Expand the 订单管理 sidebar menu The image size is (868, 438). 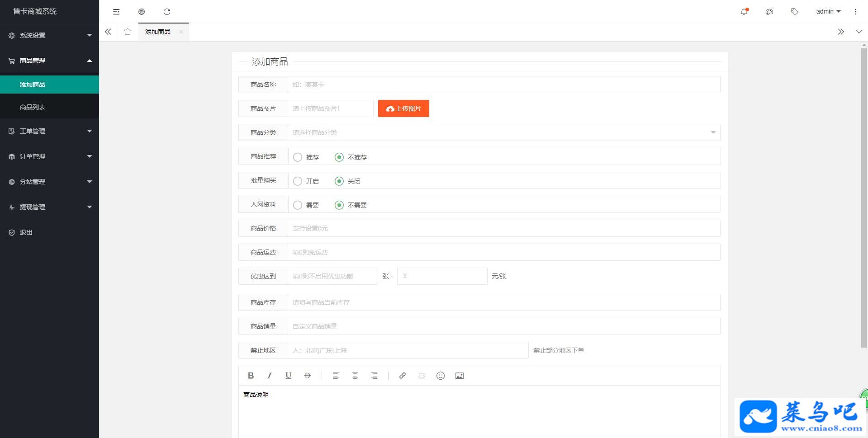pos(49,156)
